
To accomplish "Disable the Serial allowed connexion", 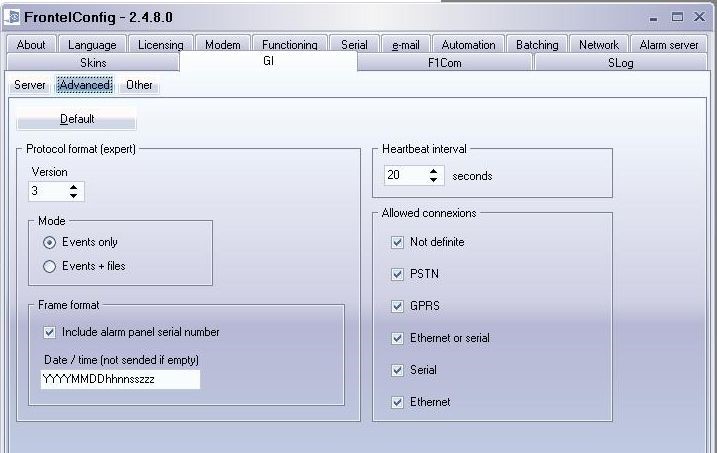I will click(397, 370).
